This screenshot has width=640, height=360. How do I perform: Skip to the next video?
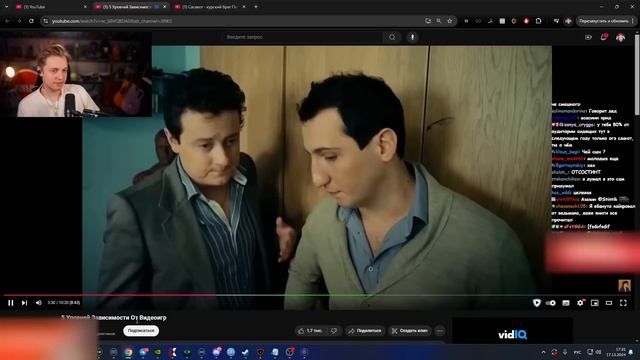[24, 303]
